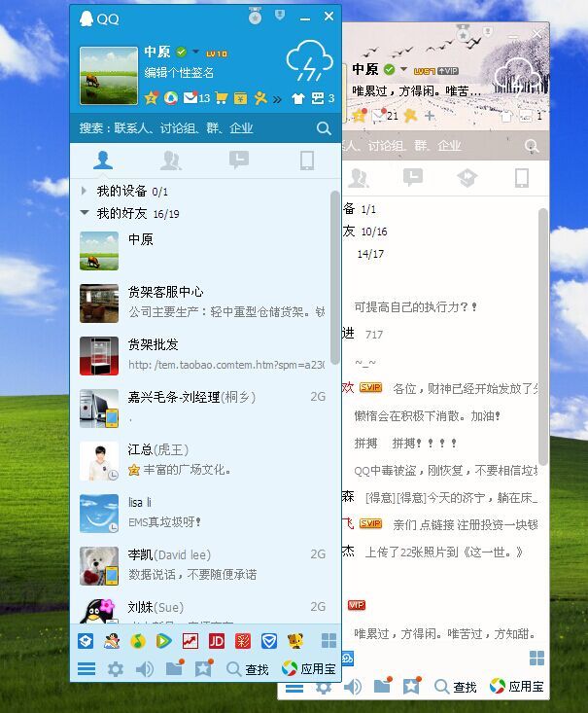This screenshot has width=588, height=713.
Task: Open the QQ Music app icon
Action: 139,641
